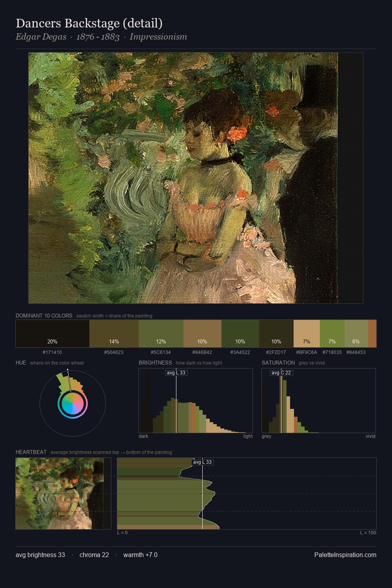The image size is (392, 588).
Task: Select the #504623 dark olive-brown swatch
Action: 114,334
